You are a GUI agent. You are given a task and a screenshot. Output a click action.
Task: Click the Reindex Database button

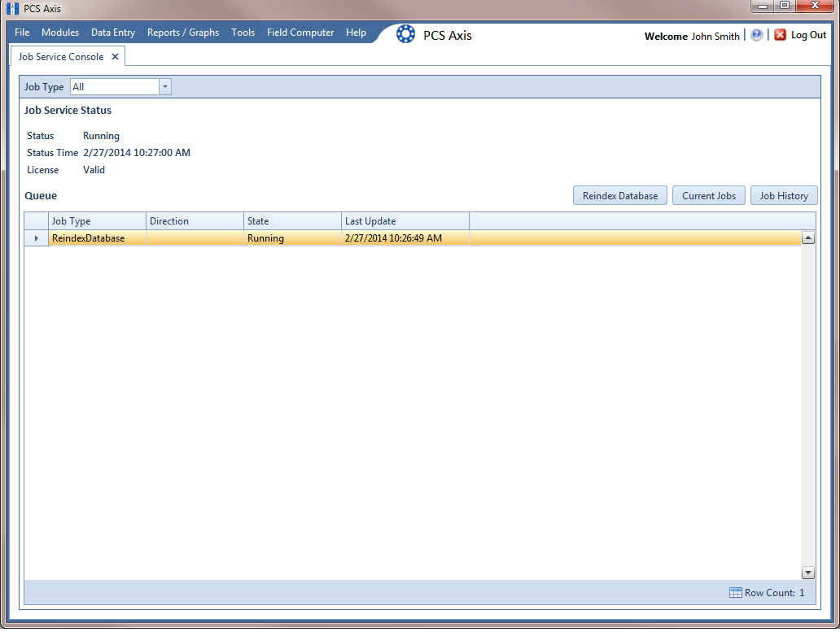coord(619,196)
